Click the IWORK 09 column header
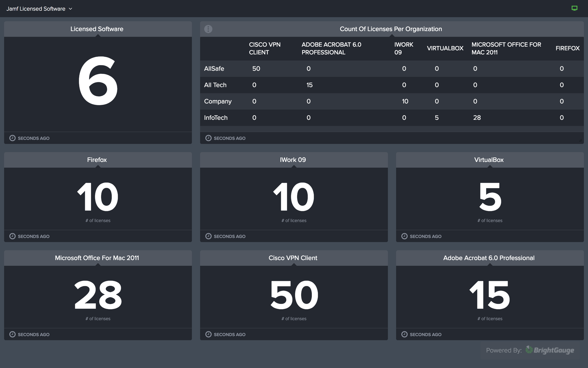This screenshot has height=368, width=588. pyautogui.click(x=404, y=48)
